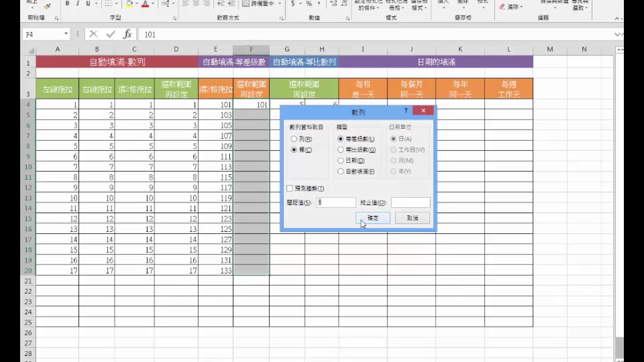Screen dimensions: 644x362
Task: Align text right icon
Action: click(x=208, y=4)
